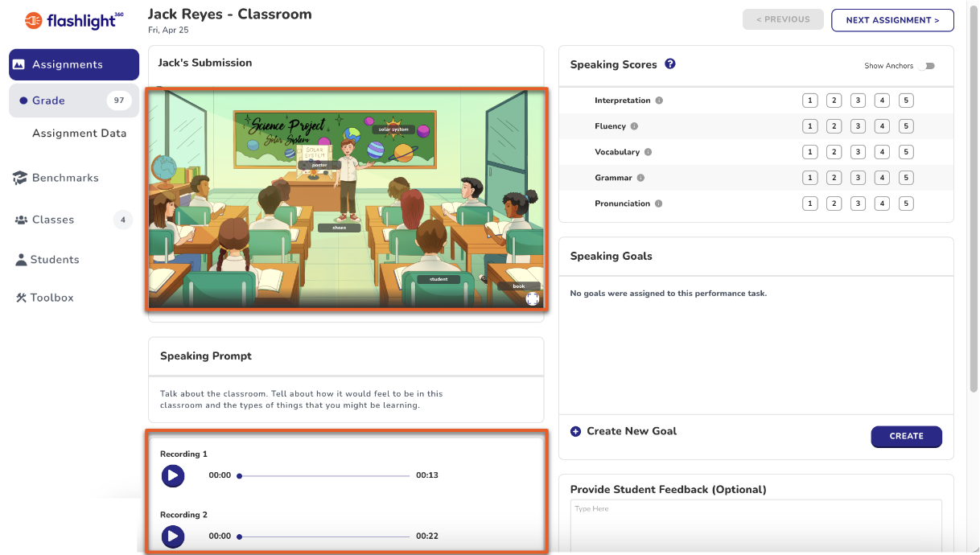The height and width of the screenshot is (555, 980).
Task: Set Grammar score to 4
Action: click(882, 178)
